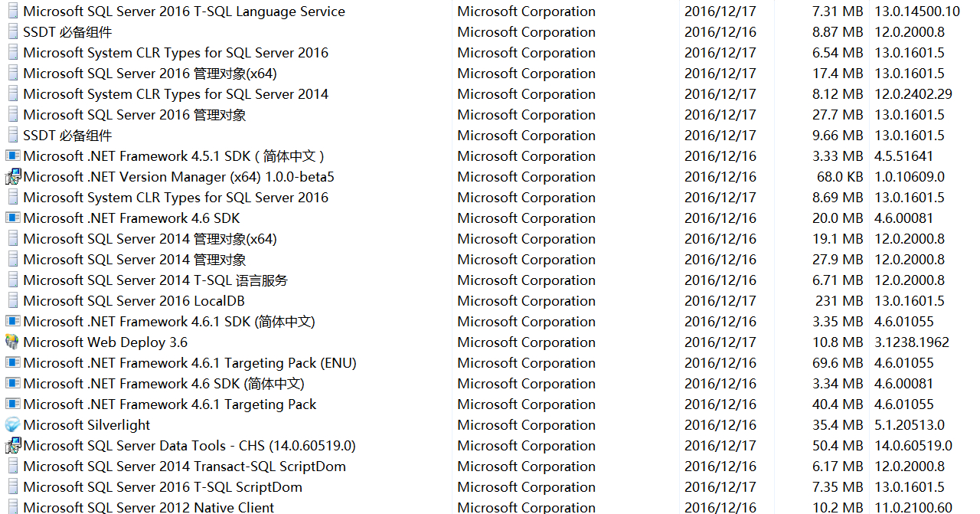The image size is (980, 514).
Task: Click the 69.6 MB size value
Action: [x=838, y=363]
